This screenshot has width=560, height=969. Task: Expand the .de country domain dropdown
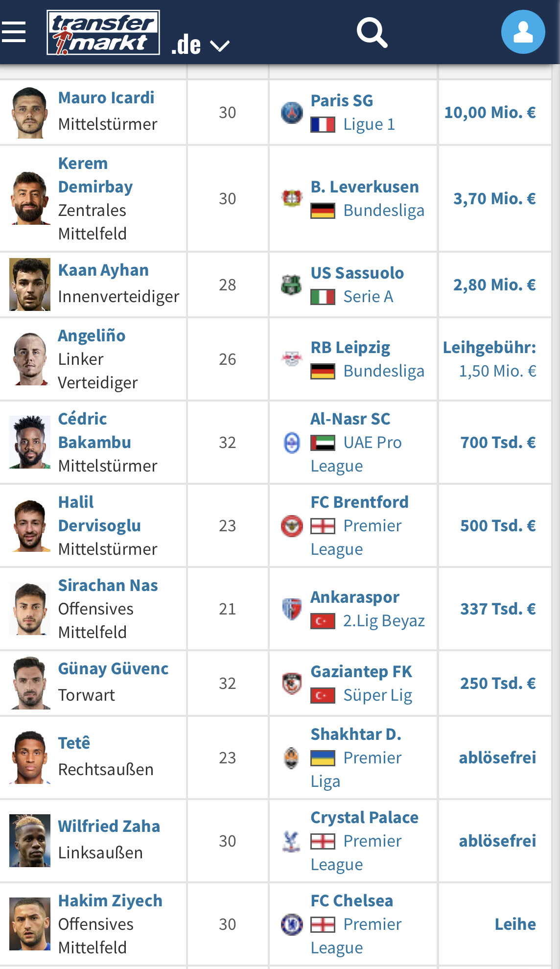200,45
